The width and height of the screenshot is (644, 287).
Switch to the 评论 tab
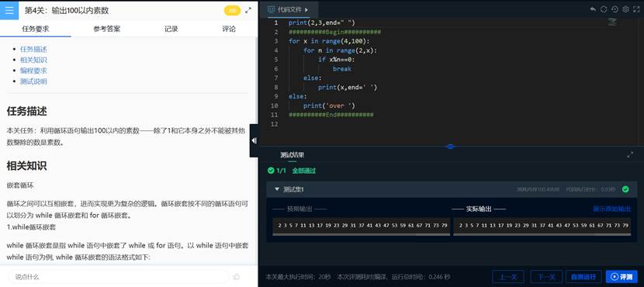pos(229,29)
